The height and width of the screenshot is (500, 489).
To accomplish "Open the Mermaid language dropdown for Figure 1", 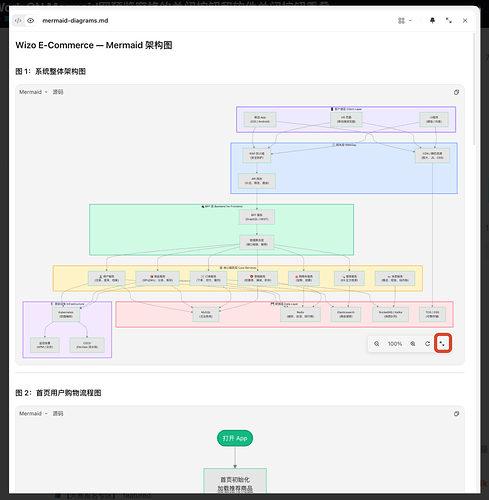I will point(33,92).
